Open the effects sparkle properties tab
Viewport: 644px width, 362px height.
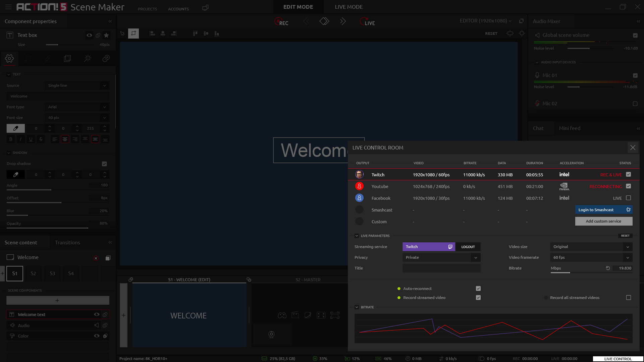(88, 58)
